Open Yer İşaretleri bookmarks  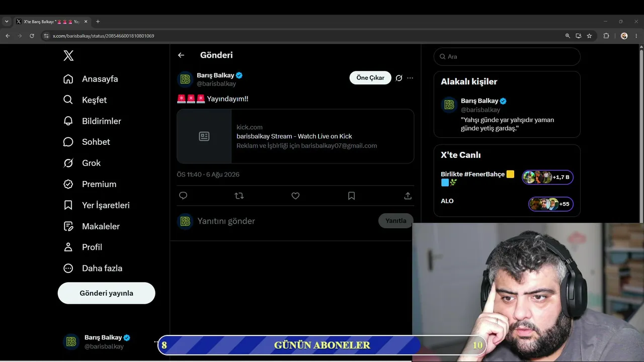96,205
